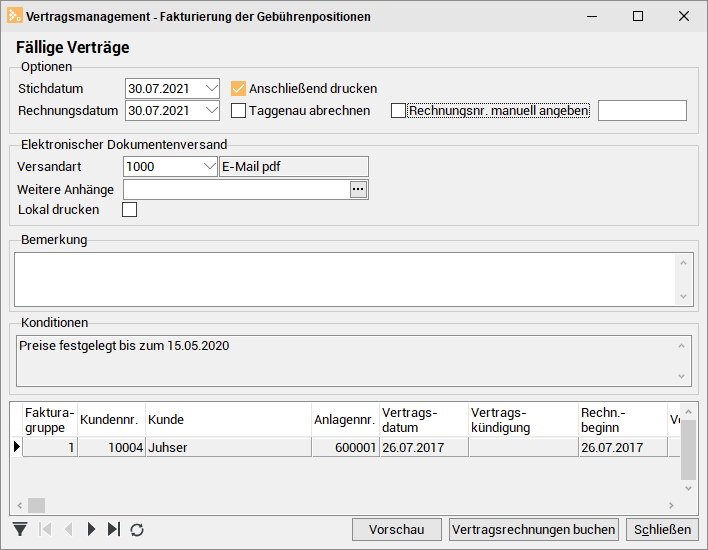
Task: Click the Vertragsdatum column header
Action: pyautogui.click(x=424, y=419)
